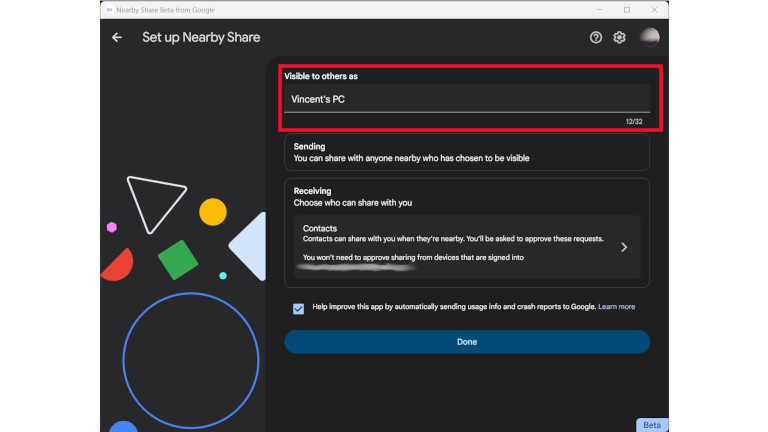Close the Nearby Share window
This screenshot has width=768, height=432.
(x=654, y=9)
